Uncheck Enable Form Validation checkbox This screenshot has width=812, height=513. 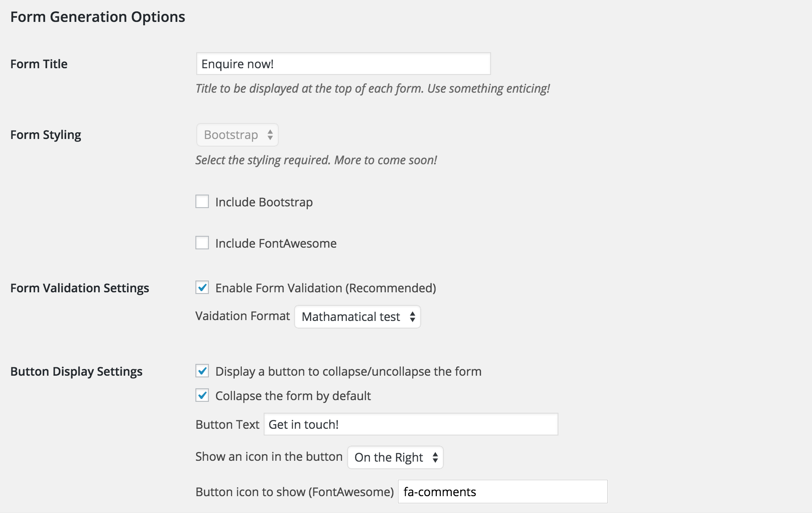(202, 288)
